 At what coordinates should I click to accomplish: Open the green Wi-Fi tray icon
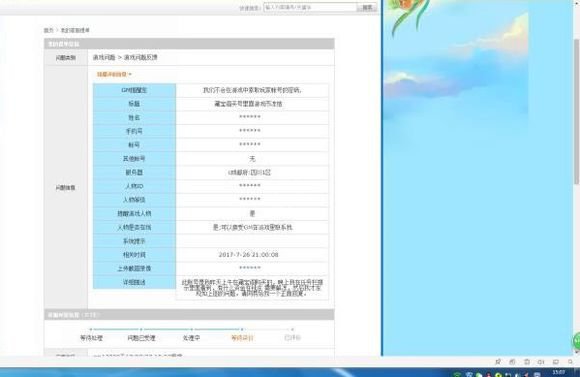(x=457, y=374)
